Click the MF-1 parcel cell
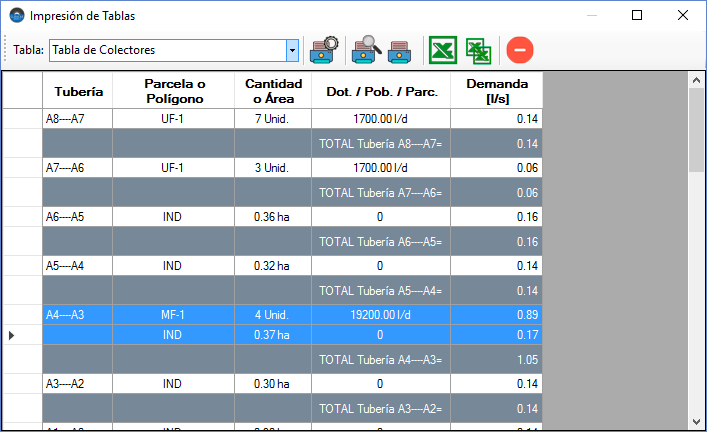This screenshot has height=432, width=707. [174, 315]
